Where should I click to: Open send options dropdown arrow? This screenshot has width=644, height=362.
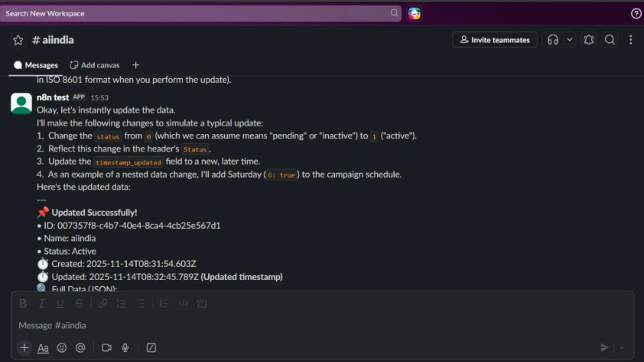tap(622, 348)
